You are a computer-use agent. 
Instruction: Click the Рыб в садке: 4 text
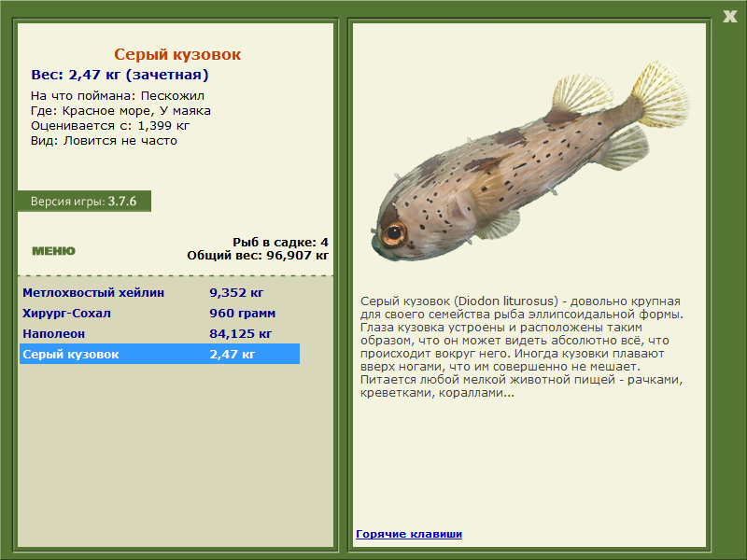[x=281, y=243]
